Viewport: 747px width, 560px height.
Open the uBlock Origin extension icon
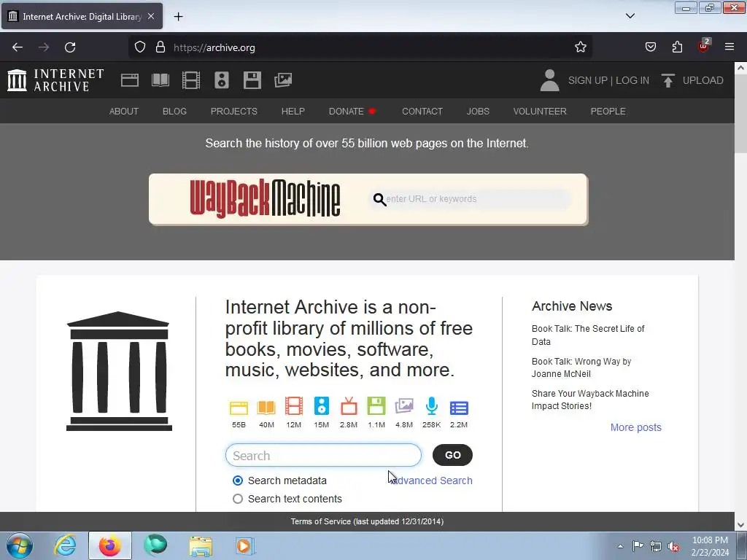coord(704,46)
